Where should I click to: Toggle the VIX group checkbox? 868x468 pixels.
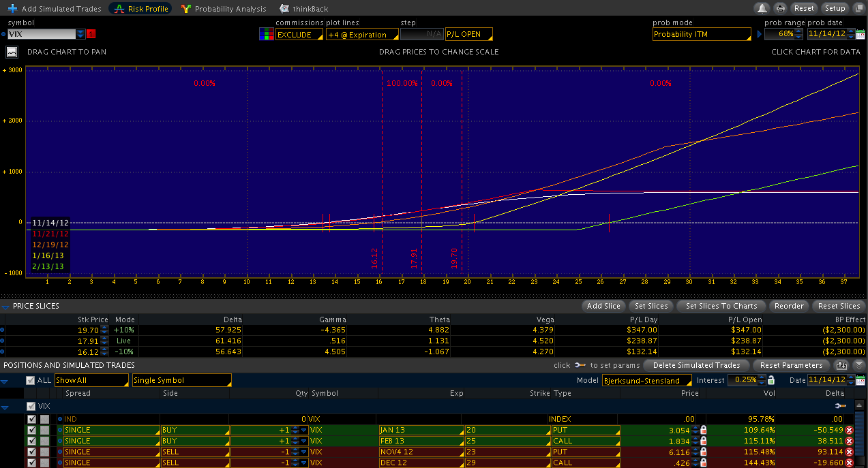point(30,406)
